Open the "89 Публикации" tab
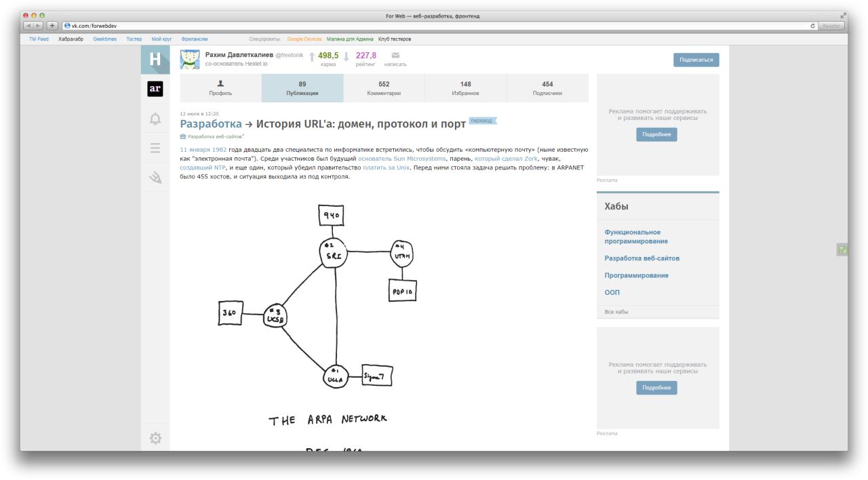Viewport: 868px width, 480px height. [x=302, y=88]
